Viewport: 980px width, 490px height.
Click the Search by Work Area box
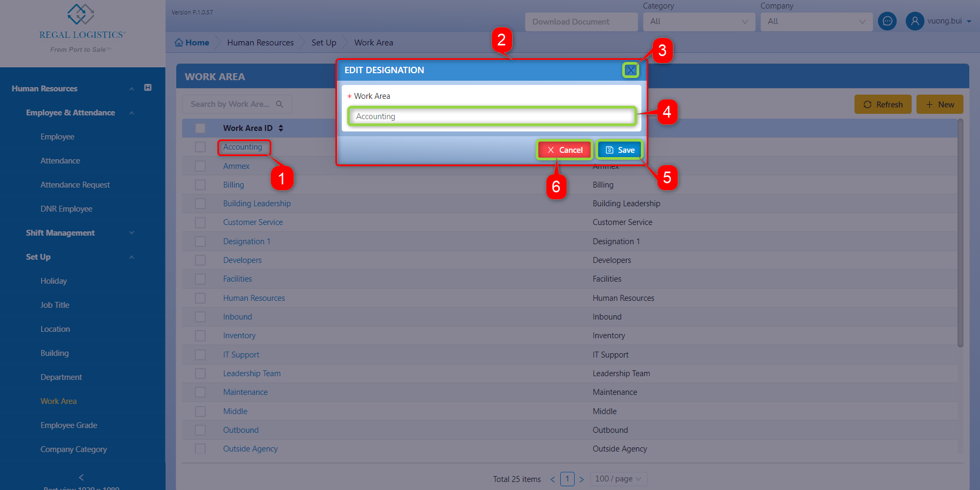point(237,104)
